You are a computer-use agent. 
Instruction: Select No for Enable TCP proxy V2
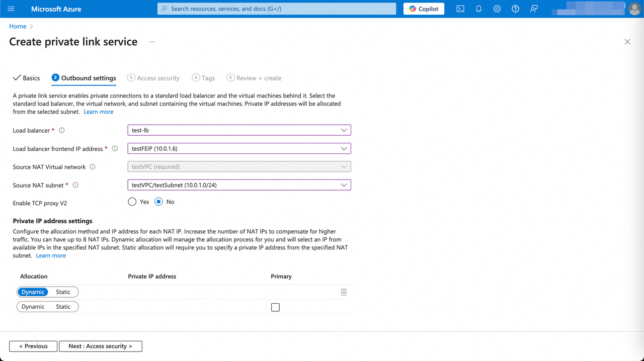(157, 202)
